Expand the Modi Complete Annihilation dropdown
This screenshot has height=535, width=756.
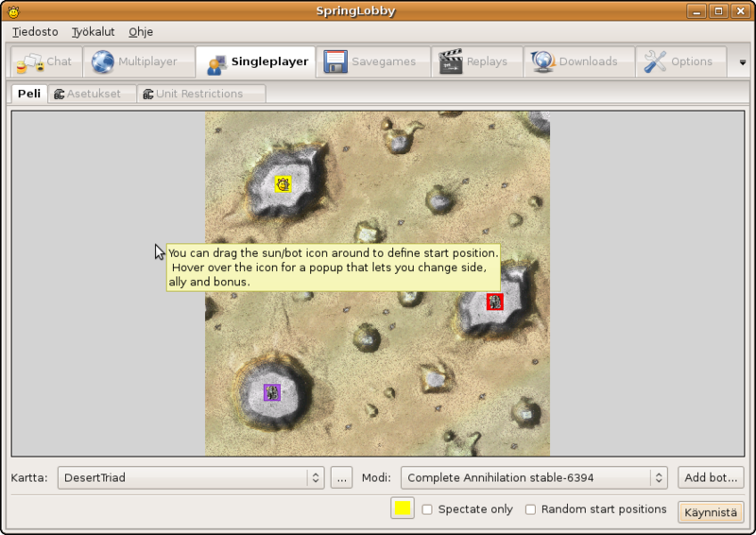tap(534, 477)
